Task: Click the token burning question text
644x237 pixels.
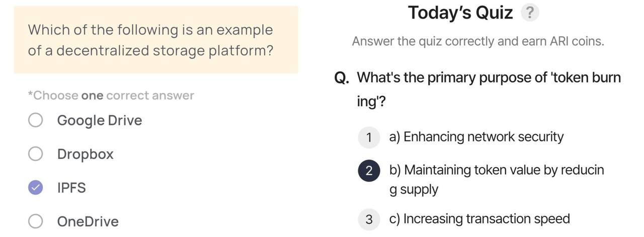Action: pos(489,90)
